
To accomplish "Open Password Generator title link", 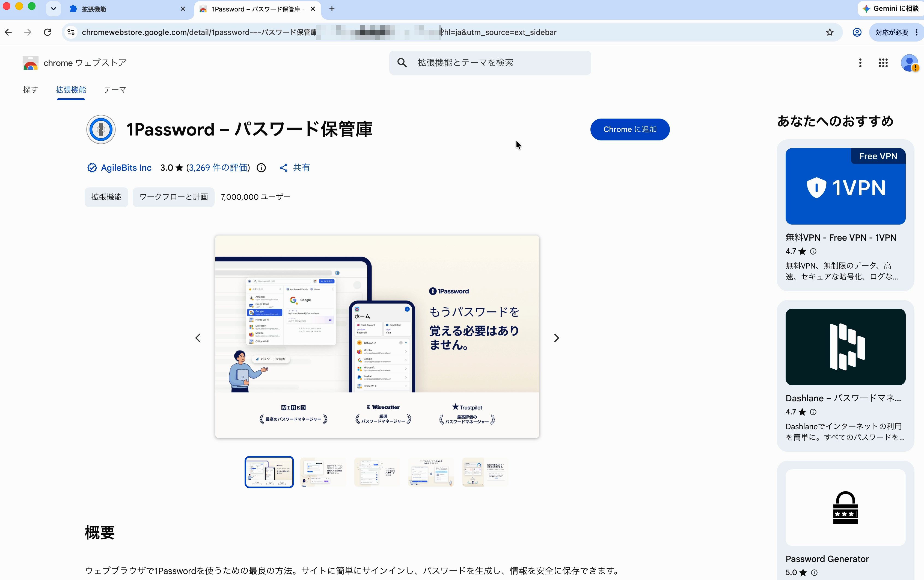I will (827, 559).
